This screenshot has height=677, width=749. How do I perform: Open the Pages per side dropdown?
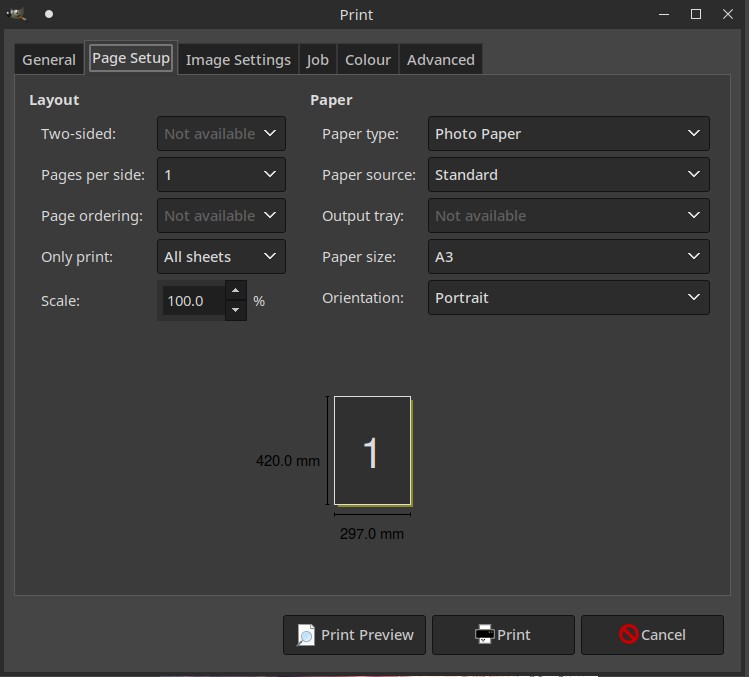click(x=221, y=175)
